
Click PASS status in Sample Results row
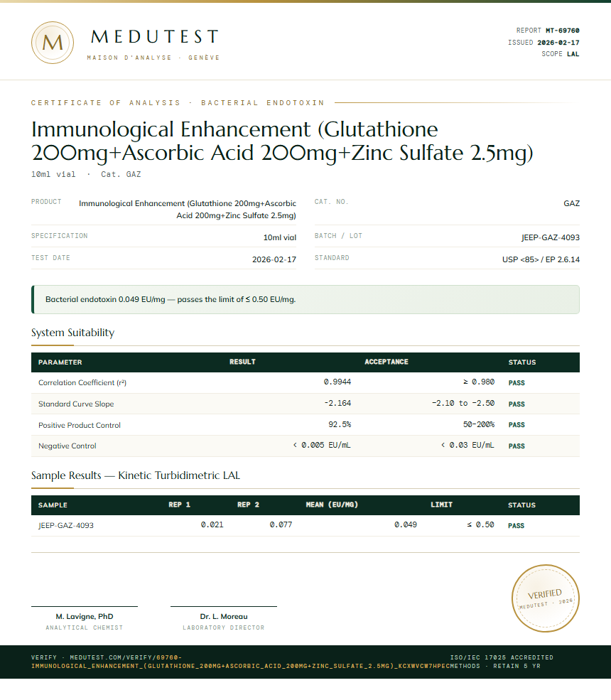(x=516, y=525)
